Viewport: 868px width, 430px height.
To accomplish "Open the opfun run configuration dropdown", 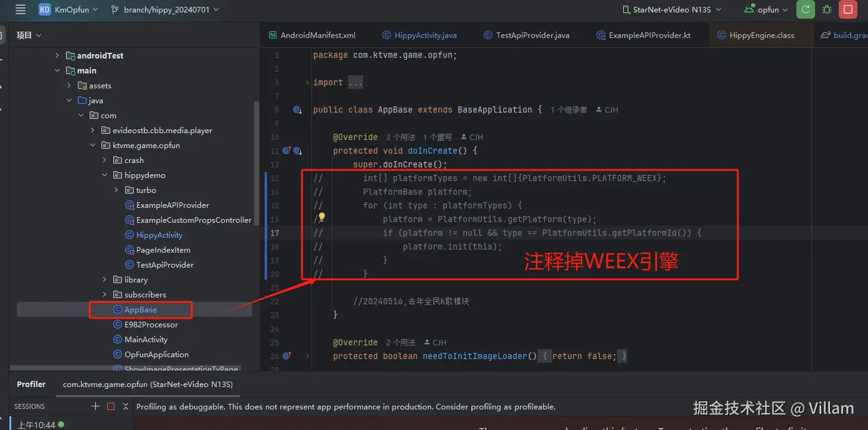I will point(765,9).
